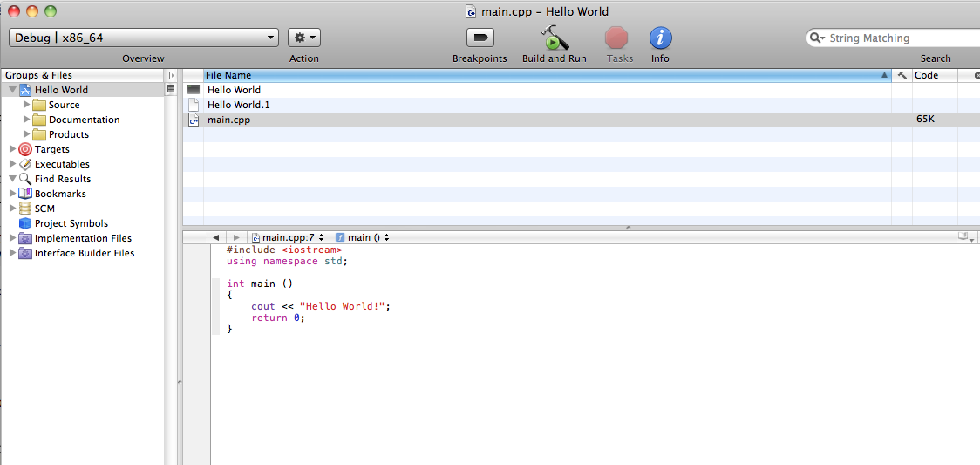Click the build hammer column header

pos(902,75)
